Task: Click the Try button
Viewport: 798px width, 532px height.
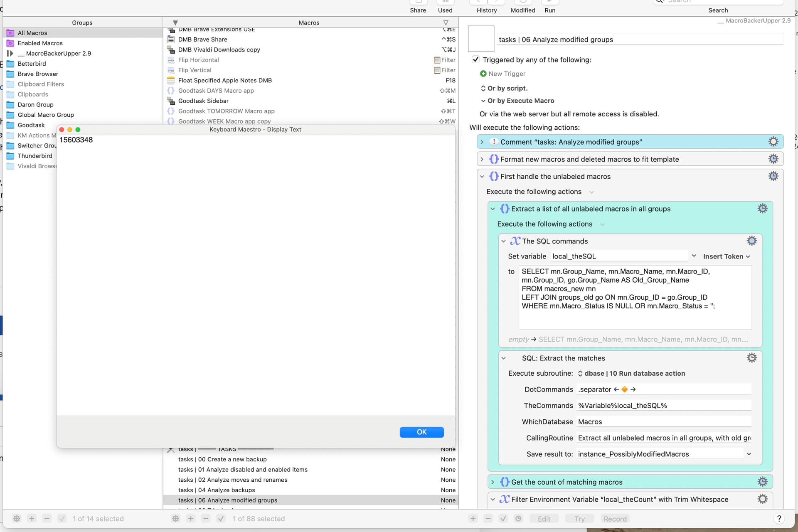Action: coord(579,519)
